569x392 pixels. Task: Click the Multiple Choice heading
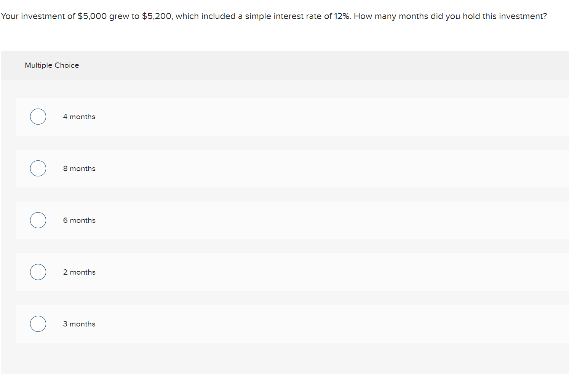(x=52, y=66)
